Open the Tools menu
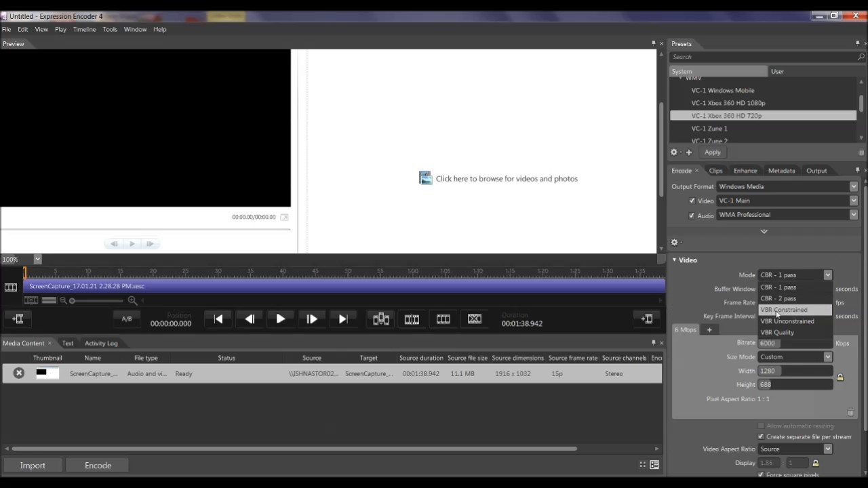This screenshot has height=488, width=868. click(x=110, y=29)
